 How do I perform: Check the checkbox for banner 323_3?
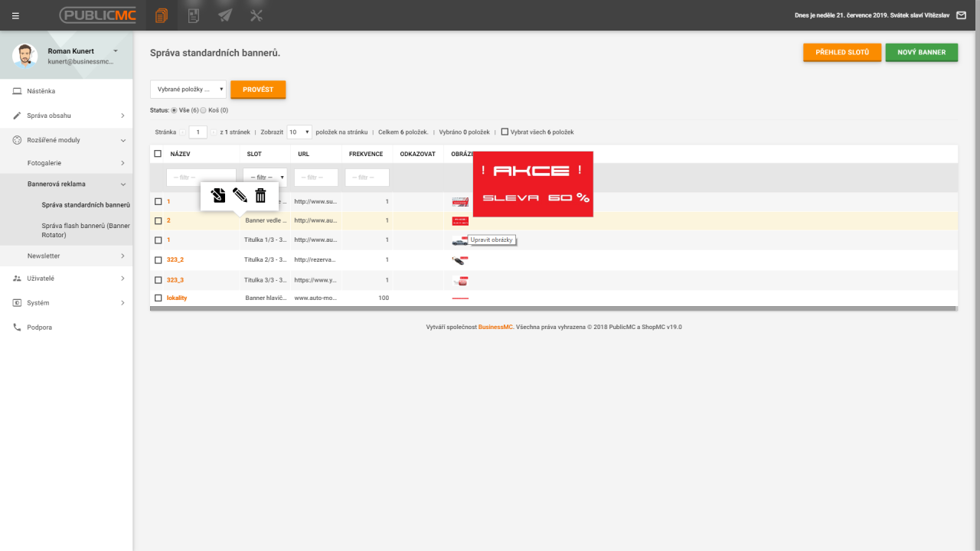[x=158, y=280]
